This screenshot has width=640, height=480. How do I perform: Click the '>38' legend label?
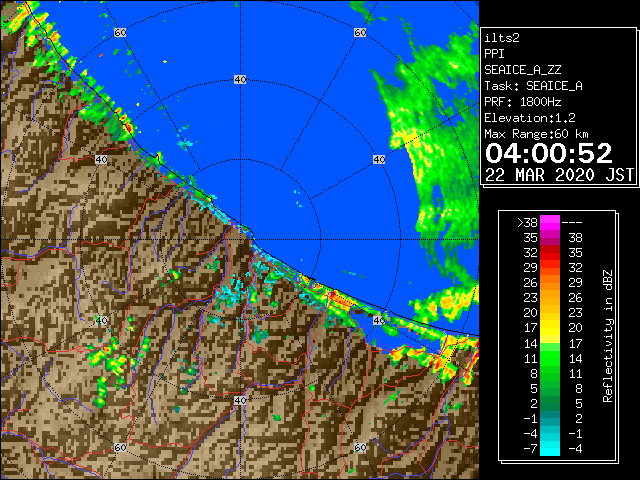pyautogui.click(x=527, y=223)
